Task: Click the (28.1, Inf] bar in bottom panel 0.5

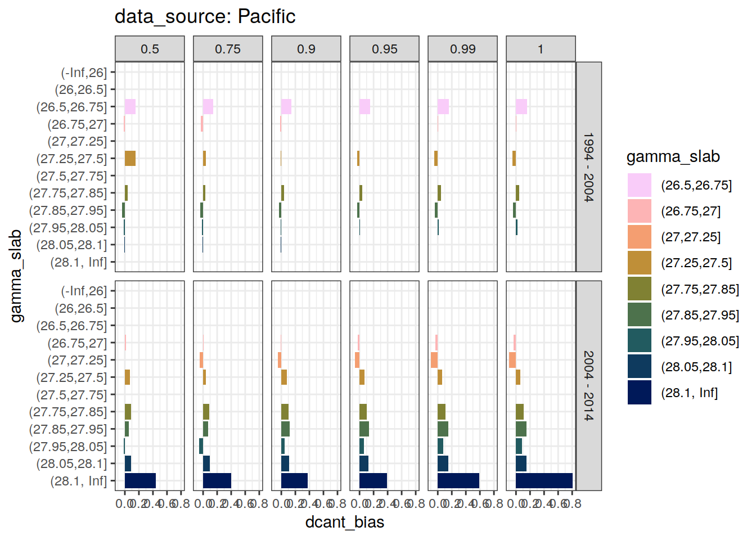Action: [140, 481]
